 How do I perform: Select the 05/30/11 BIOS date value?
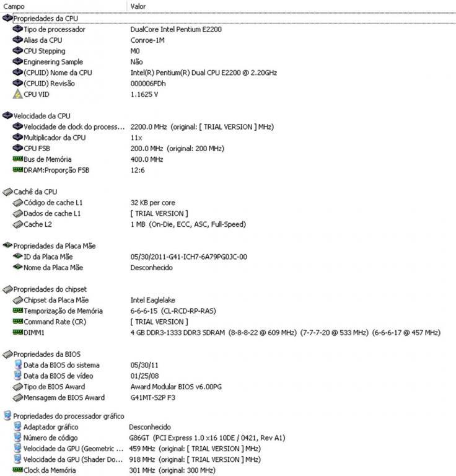(x=144, y=365)
